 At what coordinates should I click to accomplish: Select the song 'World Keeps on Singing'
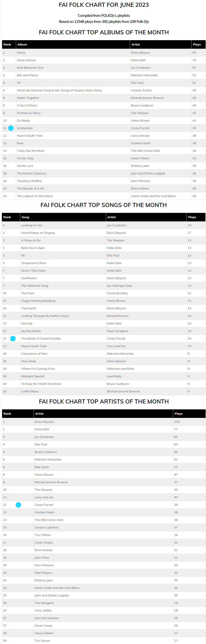(38, 233)
